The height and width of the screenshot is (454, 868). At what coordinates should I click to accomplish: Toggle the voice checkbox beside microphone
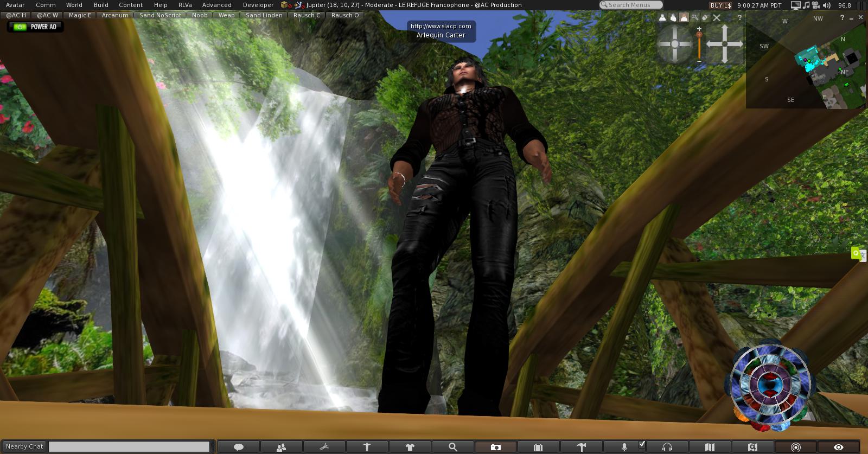click(642, 444)
